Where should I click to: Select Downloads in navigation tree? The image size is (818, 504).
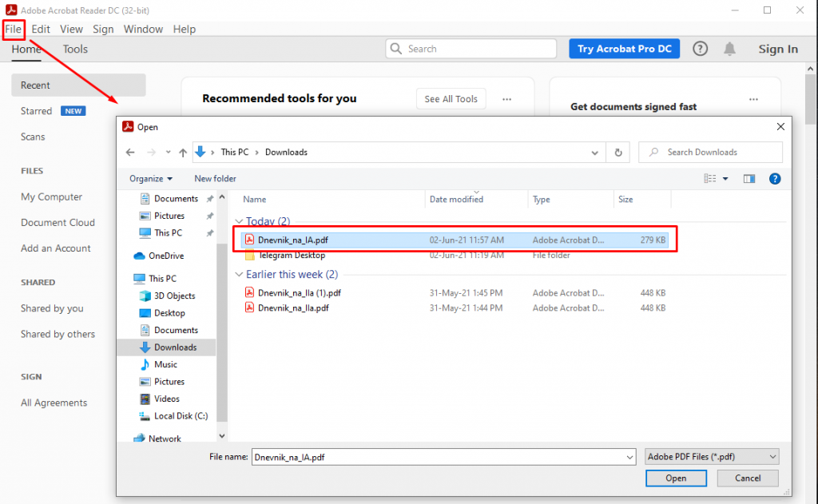point(167,347)
